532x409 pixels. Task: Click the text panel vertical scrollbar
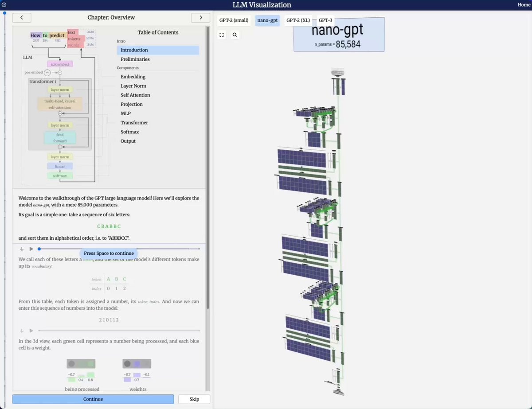(207, 168)
